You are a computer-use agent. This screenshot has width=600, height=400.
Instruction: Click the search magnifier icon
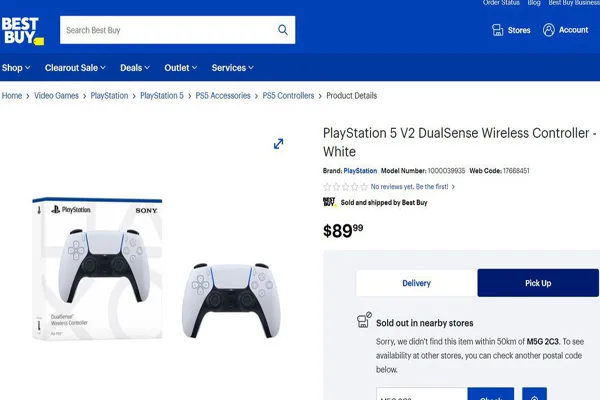pyautogui.click(x=283, y=30)
